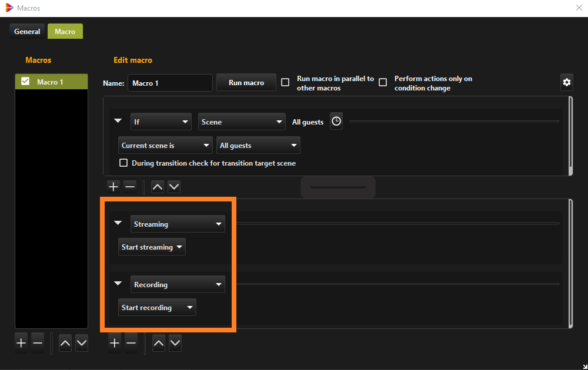Click the splitter handle between conditions and actions
Image resolution: width=588 pixels, height=370 pixels.
338,187
